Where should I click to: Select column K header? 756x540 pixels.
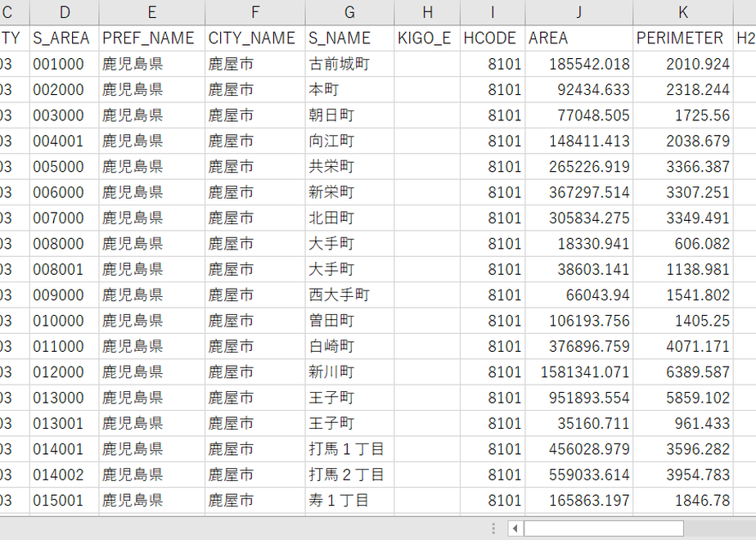click(683, 12)
